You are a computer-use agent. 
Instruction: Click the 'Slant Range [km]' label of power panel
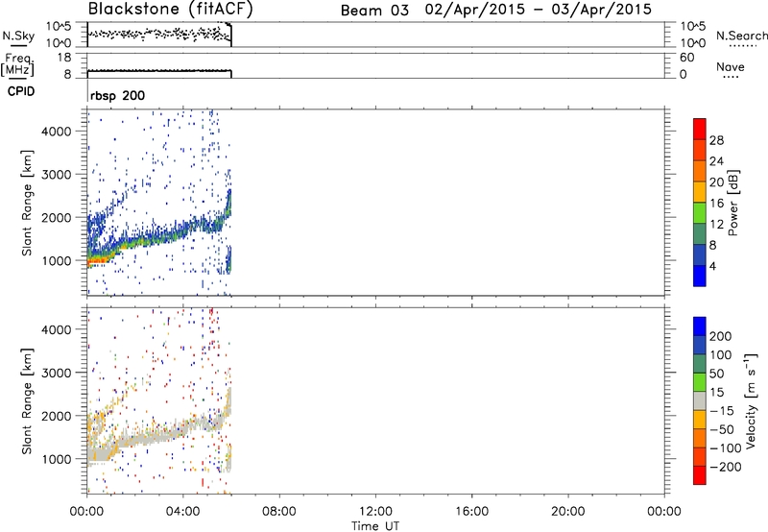[27, 203]
